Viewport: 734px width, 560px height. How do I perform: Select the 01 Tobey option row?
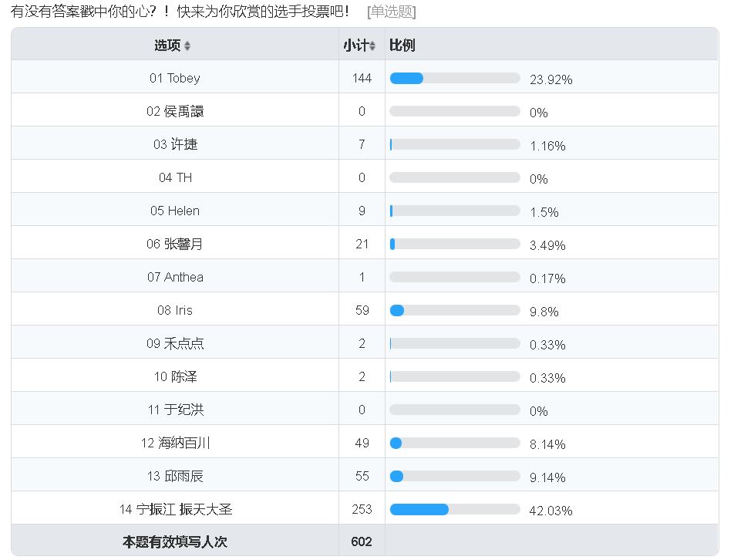(x=175, y=78)
